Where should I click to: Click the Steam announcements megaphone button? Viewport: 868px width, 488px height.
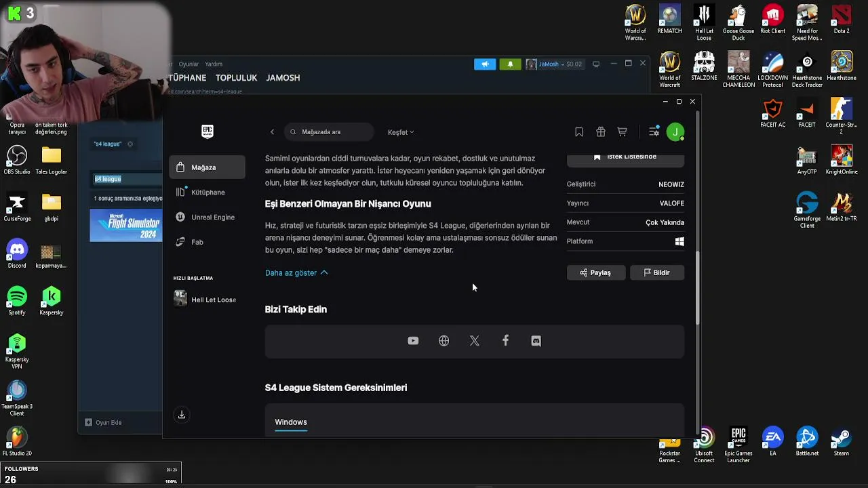[x=485, y=64]
